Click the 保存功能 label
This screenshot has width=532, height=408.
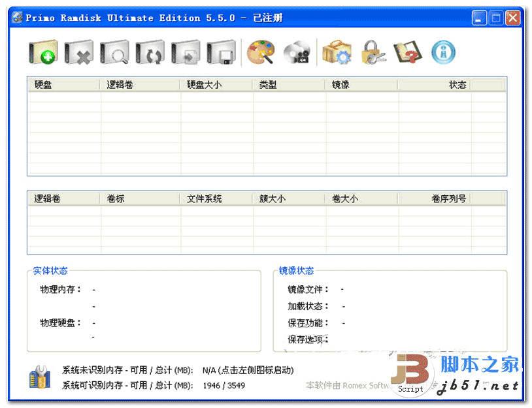pos(308,322)
